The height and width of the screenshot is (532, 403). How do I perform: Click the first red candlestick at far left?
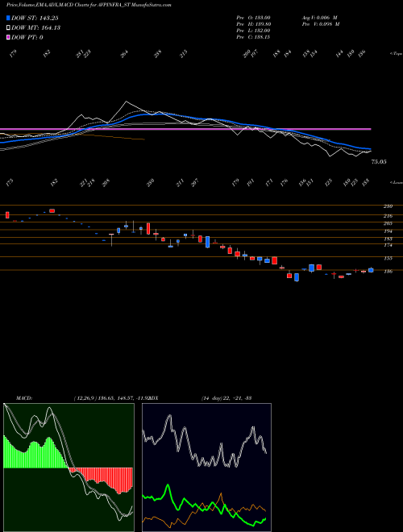(7, 214)
